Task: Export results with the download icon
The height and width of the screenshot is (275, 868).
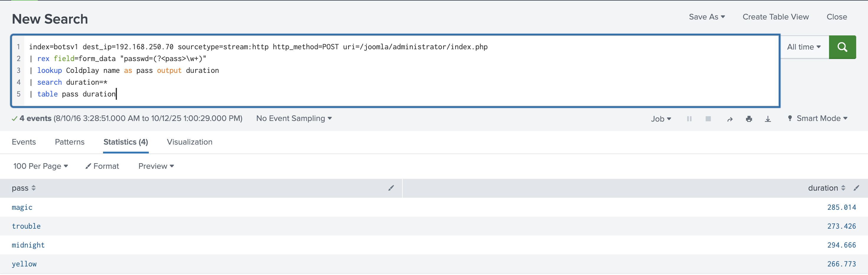Action: click(x=768, y=119)
